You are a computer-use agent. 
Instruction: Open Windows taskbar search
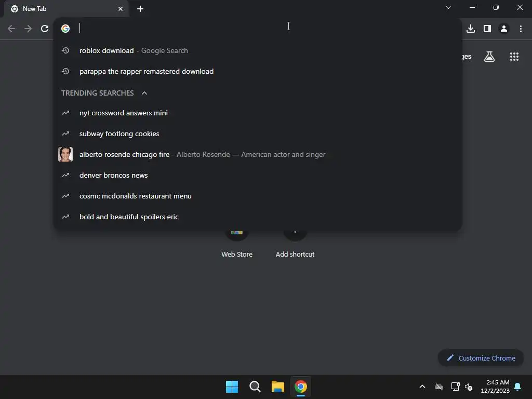click(x=255, y=387)
